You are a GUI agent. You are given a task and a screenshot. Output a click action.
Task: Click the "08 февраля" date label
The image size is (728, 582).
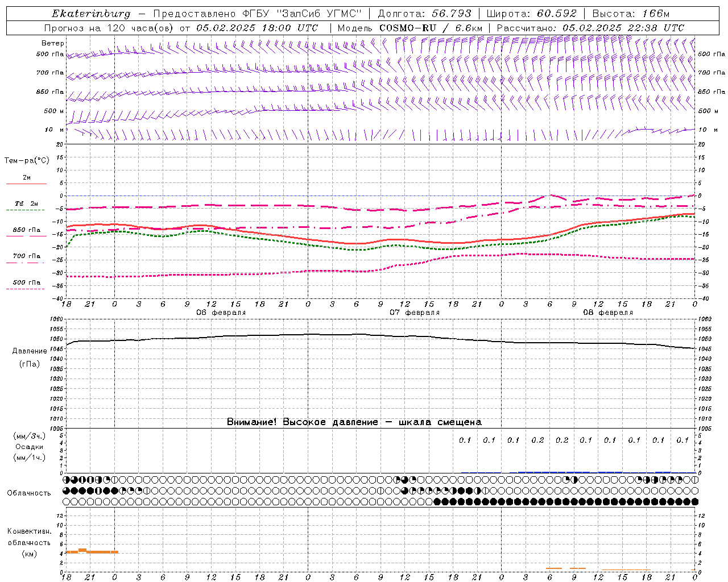point(608,313)
